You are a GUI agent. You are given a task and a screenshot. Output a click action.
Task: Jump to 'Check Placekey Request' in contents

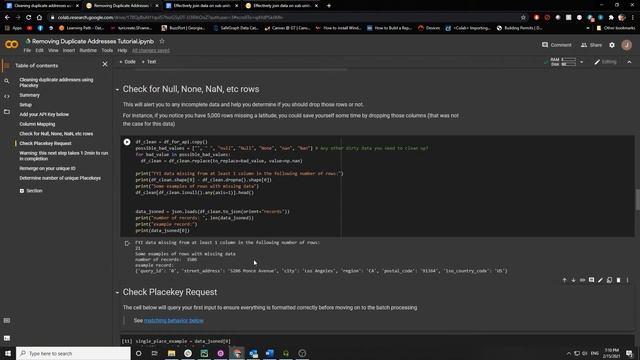[x=45, y=144]
